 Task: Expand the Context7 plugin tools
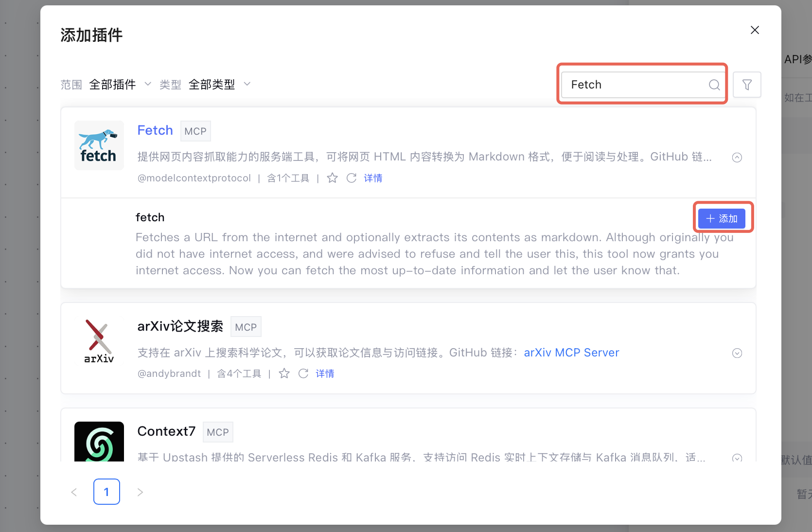[737, 458]
